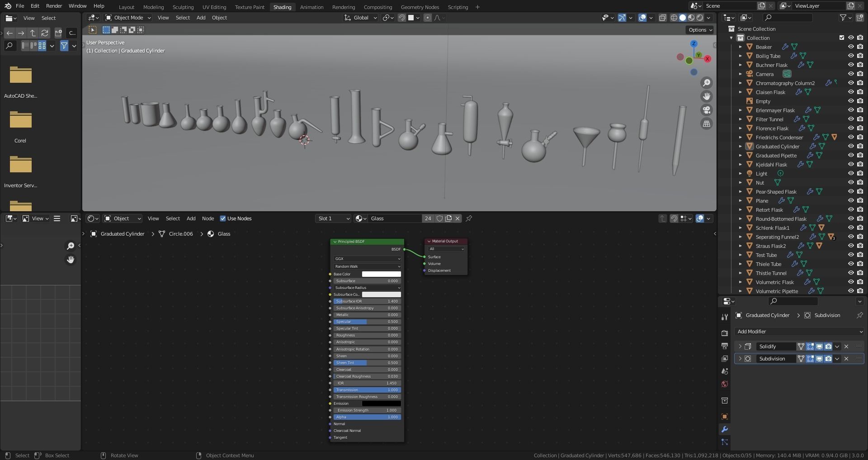Open the Render menu

point(54,6)
